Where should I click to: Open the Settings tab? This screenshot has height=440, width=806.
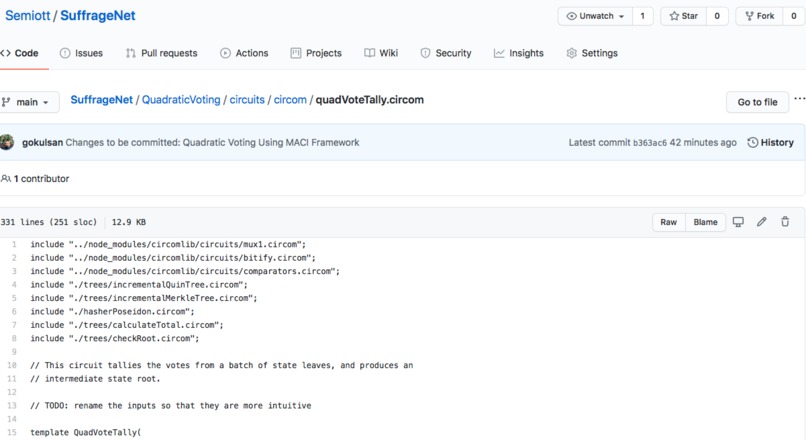[x=592, y=53]
